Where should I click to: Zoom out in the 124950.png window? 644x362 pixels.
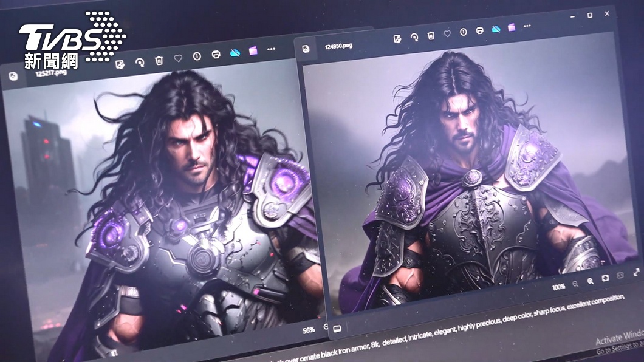click(x=575, y=284)
